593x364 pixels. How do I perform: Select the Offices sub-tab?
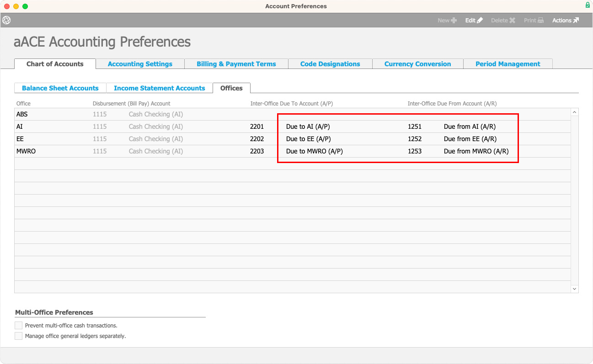tap(231, 88)
